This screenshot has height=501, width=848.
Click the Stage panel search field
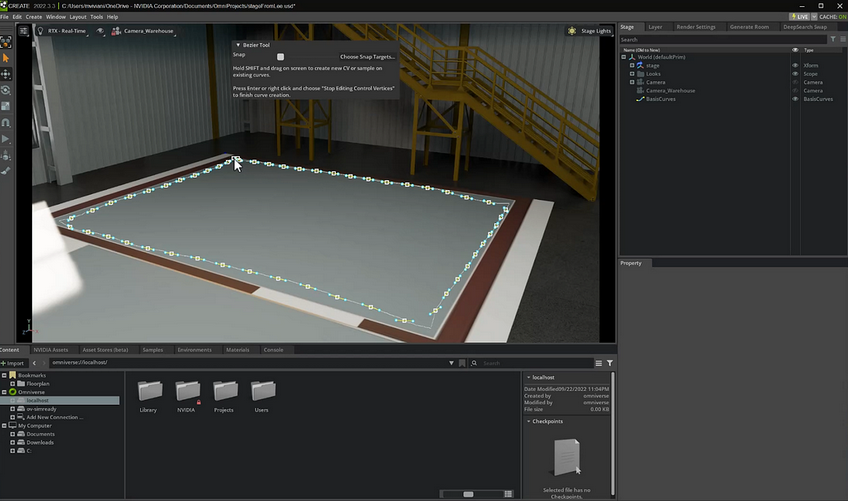coord(723,39)
